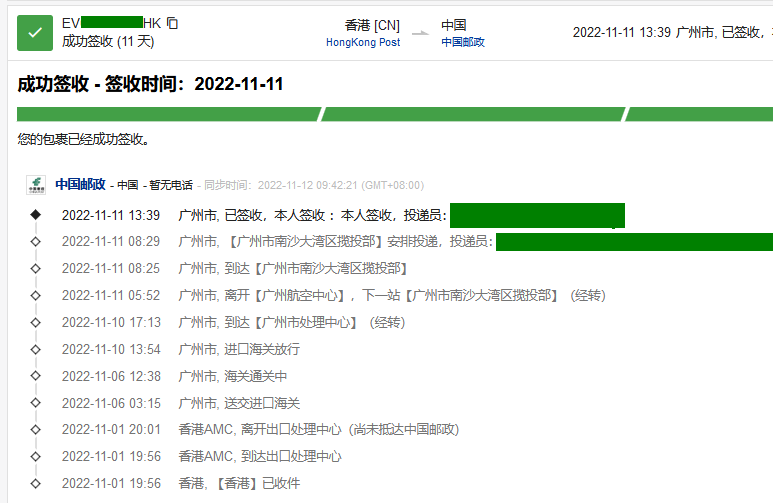Image resolution: width=773 pixels, height=503 pixels.
Task: Click the 暂无电话 phone label
Action: click(171, 185)
